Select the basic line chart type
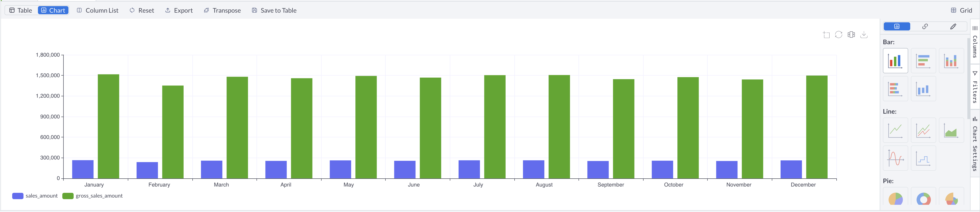 [x=896, y=130]
